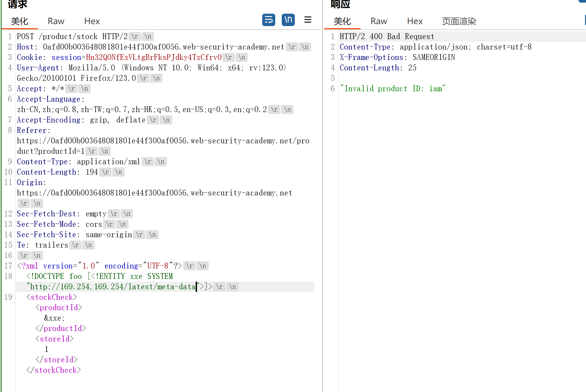Open the response 页面渲染 render tab

(x=459, y=21)
